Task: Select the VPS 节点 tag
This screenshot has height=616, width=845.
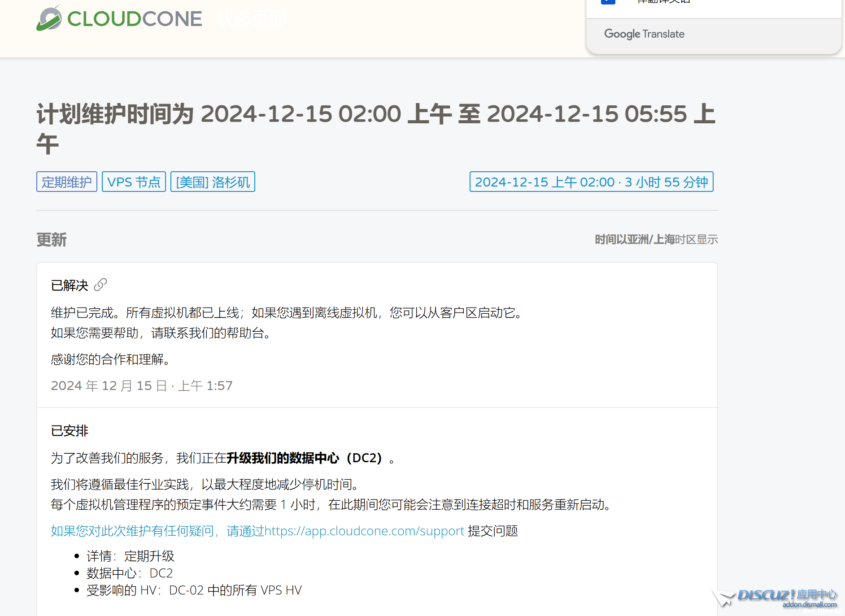Action: [134, 182]
